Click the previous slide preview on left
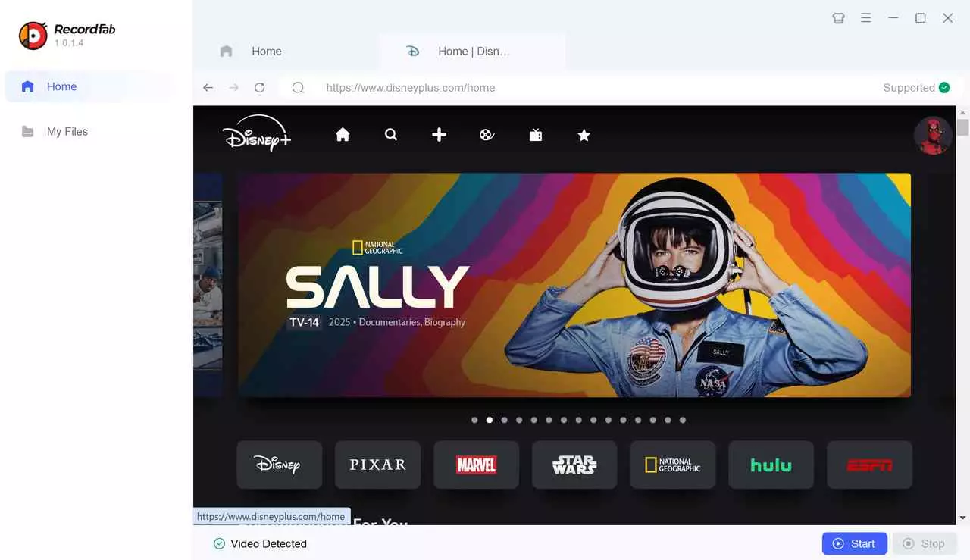 [x=208, y=285]
